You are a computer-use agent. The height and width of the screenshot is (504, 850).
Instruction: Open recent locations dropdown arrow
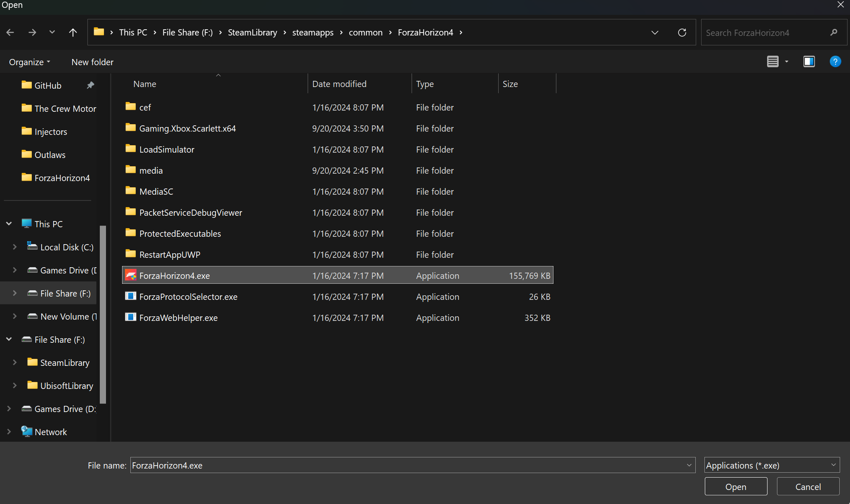click(x=52, y=32)
